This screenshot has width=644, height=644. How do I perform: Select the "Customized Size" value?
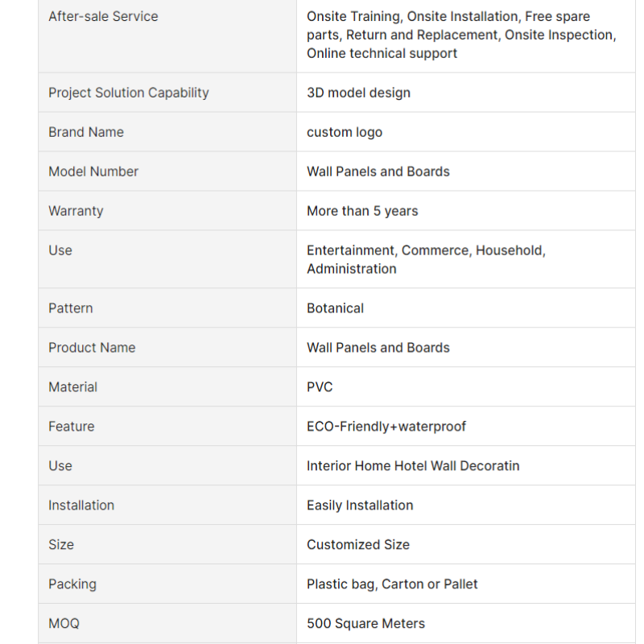pos(358,545)
